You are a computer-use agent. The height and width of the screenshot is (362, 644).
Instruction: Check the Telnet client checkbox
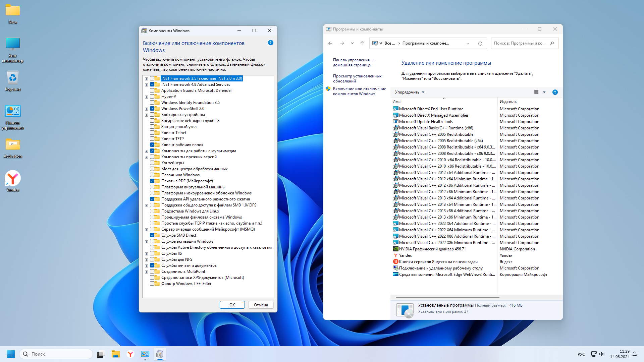[152, 133]
